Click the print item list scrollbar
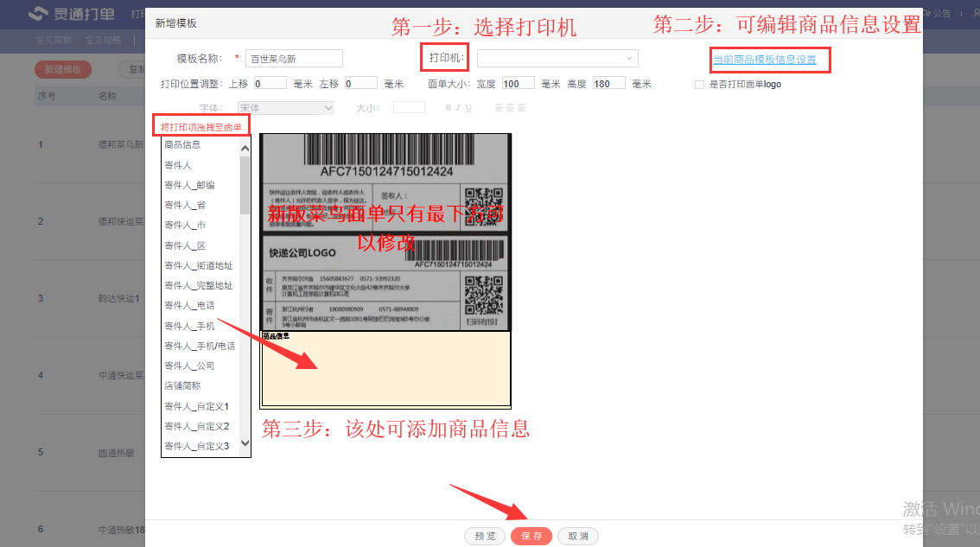 point(245,186)
